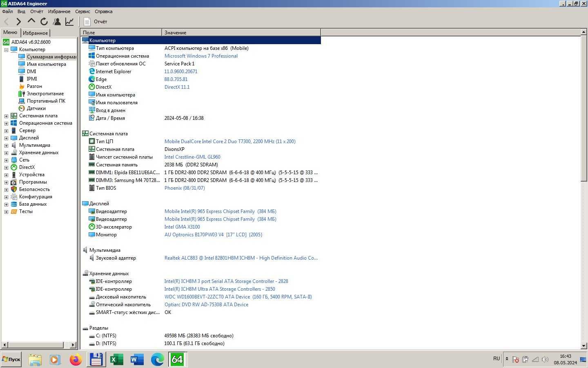Select Электропитание in the tree

click(x=45, y=94)
